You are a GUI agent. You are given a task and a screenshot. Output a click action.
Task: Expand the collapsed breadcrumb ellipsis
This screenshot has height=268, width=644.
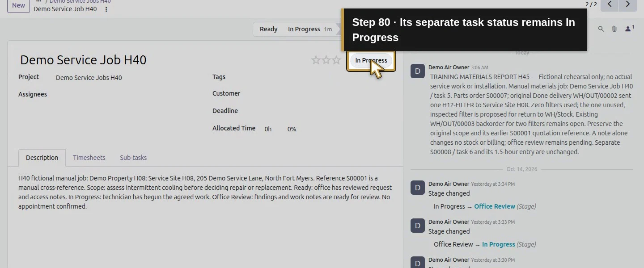click(38, 1)
